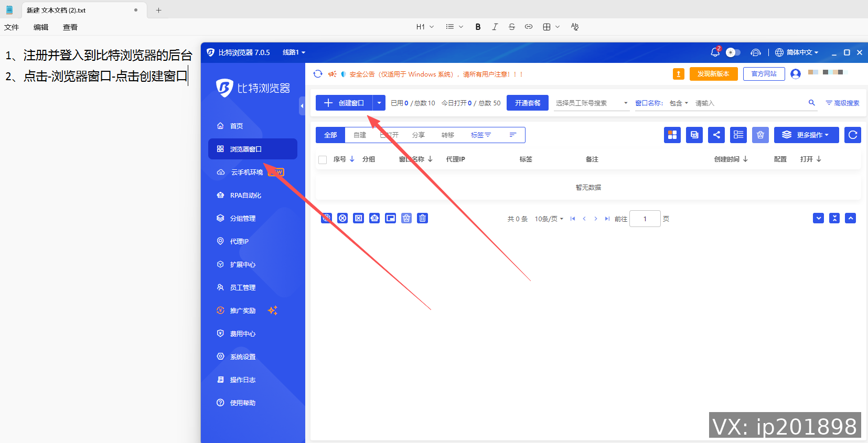Open the 线路1 line dropdown
The image size is (868, 443).
294,52
